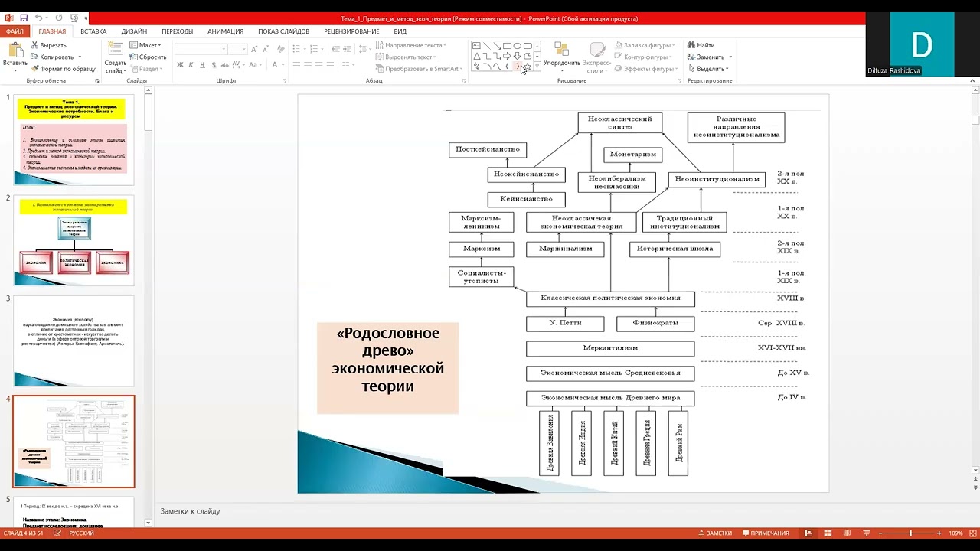Expand the Заменить dropdown arrow

pos(730,57)
